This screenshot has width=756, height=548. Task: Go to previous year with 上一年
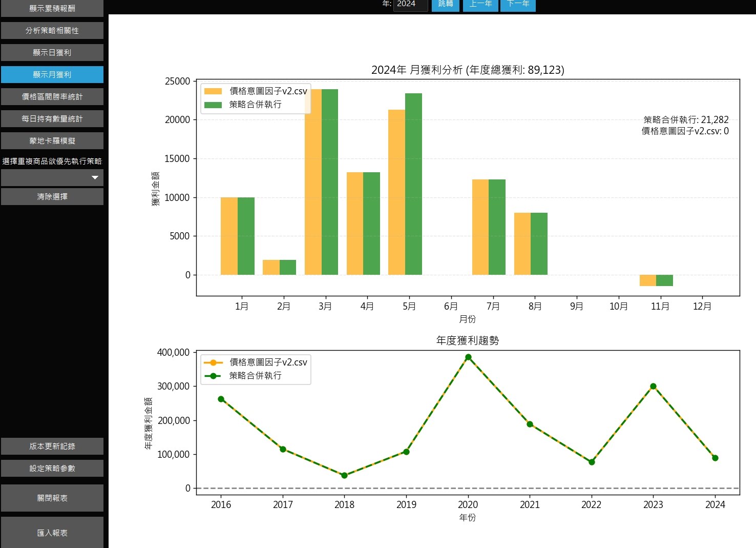(x=480, y=5)
